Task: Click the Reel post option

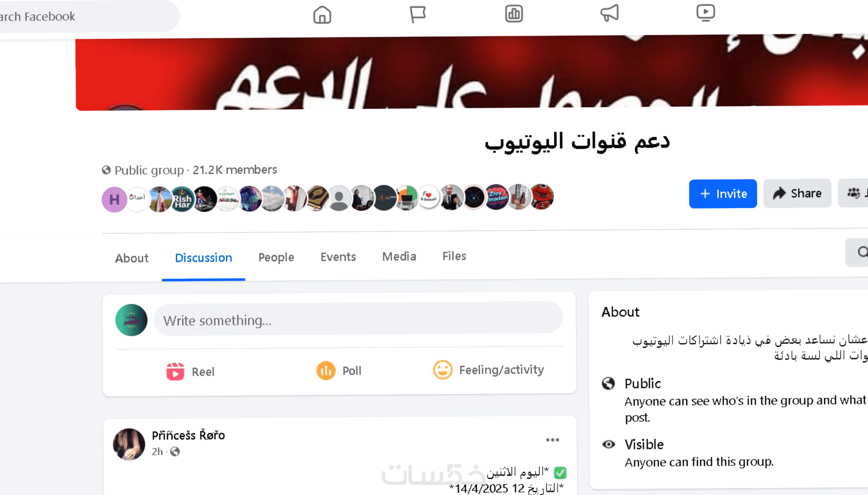Action: [190, 372]
